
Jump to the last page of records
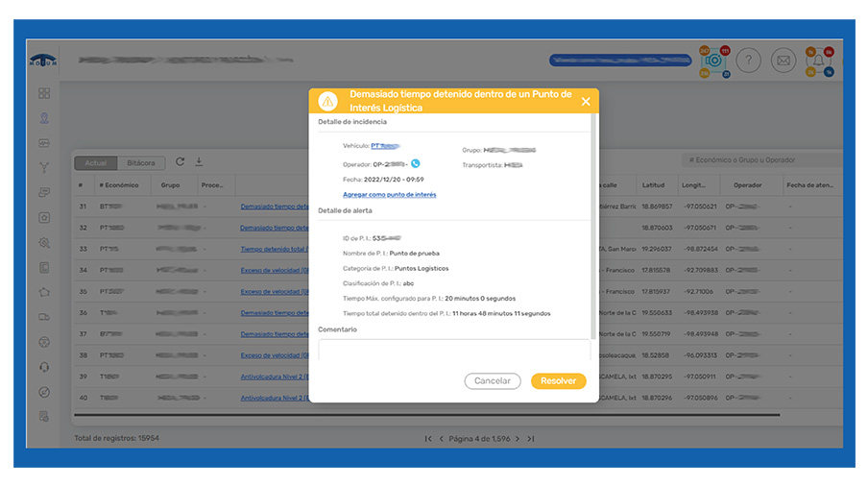point(531,438)
